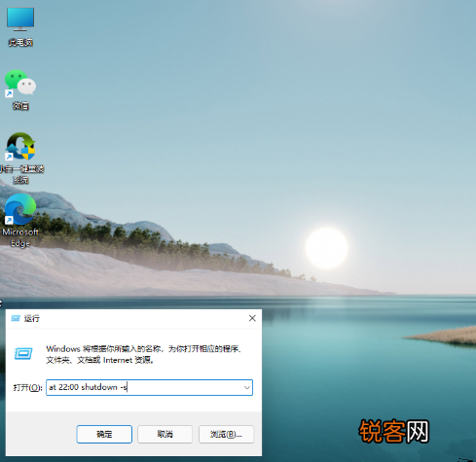Open file browser via 浏览(B)... button
This screenshot has width=476, height=462.
click(x=226, y=434)
